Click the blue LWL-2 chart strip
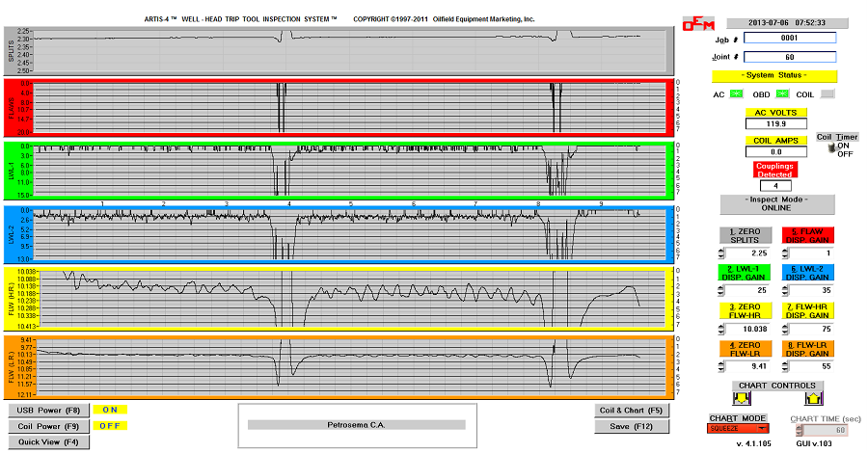Viewport: 868px width, 453px height. tap(339, 234)
